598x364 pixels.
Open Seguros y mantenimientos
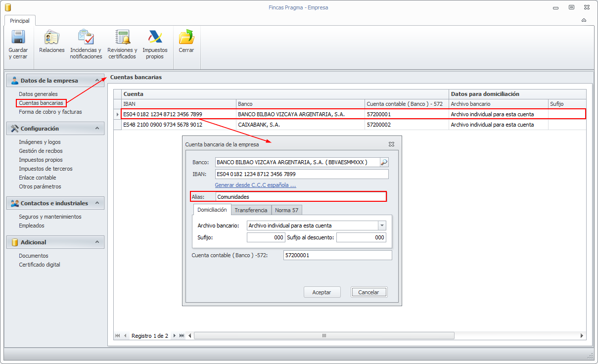(50, 217)
